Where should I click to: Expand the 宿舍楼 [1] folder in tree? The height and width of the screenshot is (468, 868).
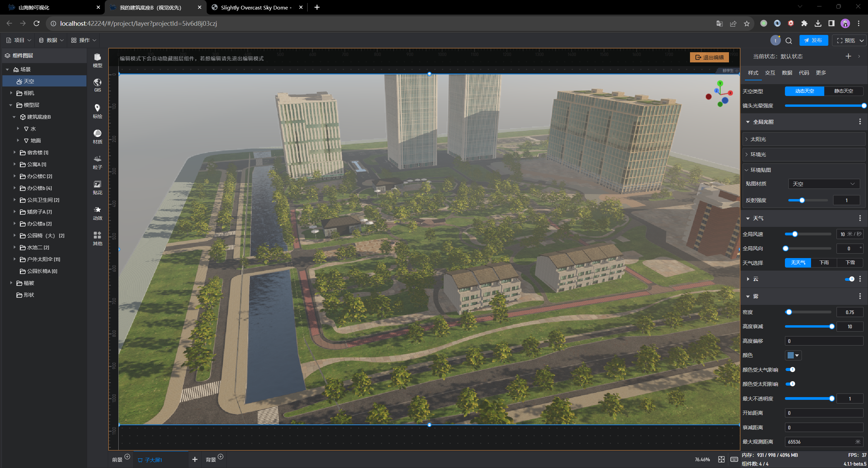click(x=15, y=153)
